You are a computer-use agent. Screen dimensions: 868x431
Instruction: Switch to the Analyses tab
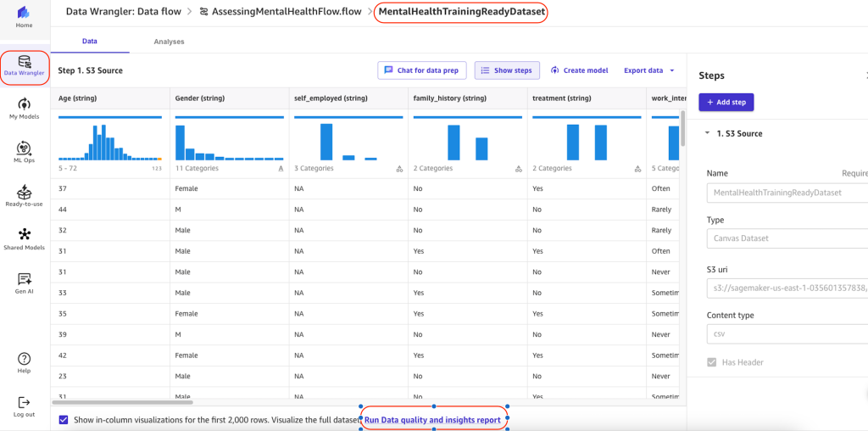[169, 42]
